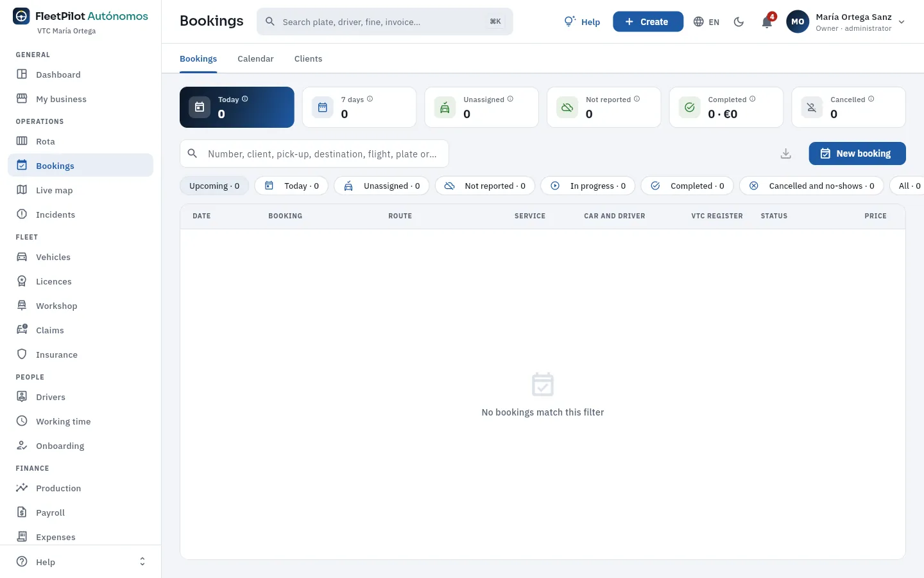Screen dimensions: 924x578
Task: Open the Workshop section
Action: [x=80, y=306]
